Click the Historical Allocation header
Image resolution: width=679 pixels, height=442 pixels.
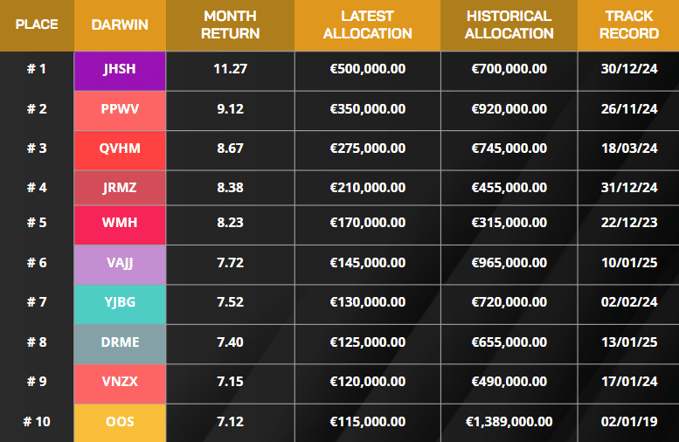(x=509, y=25)
